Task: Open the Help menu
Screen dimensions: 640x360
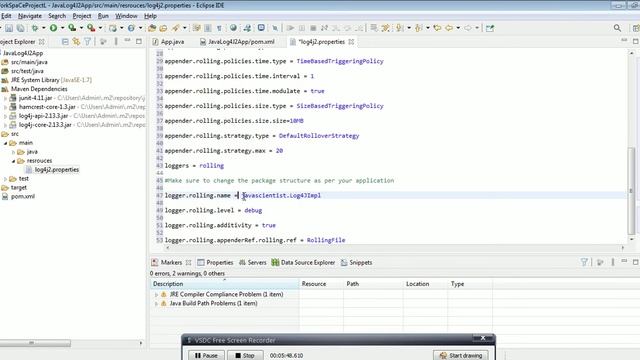Action: [150, 16]
